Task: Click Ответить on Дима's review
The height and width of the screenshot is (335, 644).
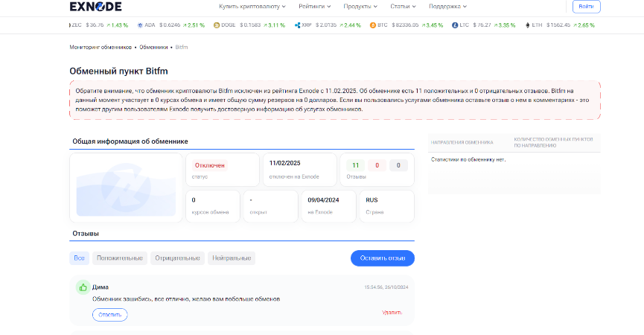Action: click(109, 315)
